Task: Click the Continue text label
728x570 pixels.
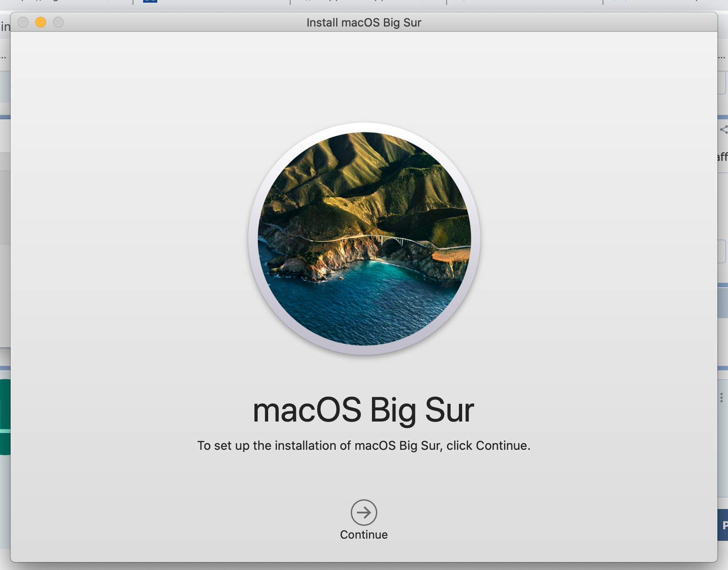Action: [364, 535]
